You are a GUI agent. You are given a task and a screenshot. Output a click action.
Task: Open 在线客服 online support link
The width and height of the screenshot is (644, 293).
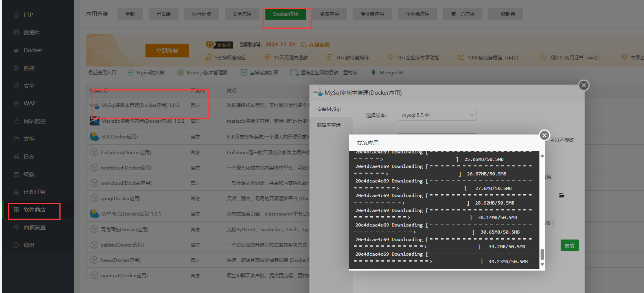tap(315, 45)
